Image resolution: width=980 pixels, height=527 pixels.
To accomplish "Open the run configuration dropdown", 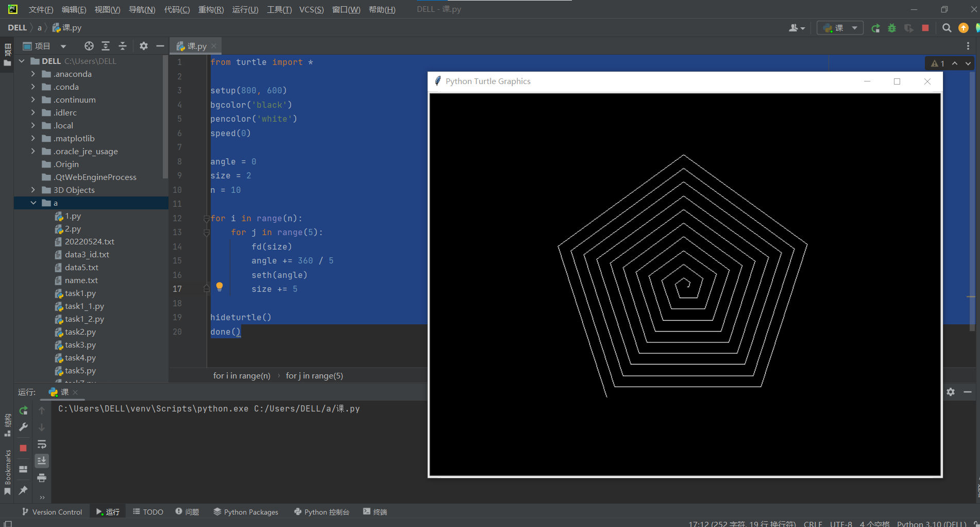I will 840,28.
